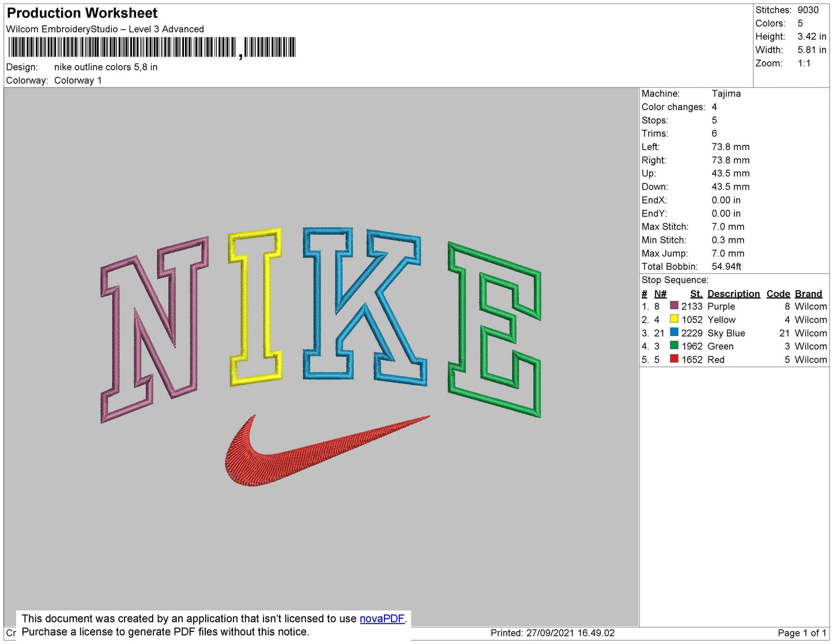The width and height of the screenshot is (833, 644).
Task: Click the 'Page 1 of 1' footer text
Action: click(x=802, y=632)
